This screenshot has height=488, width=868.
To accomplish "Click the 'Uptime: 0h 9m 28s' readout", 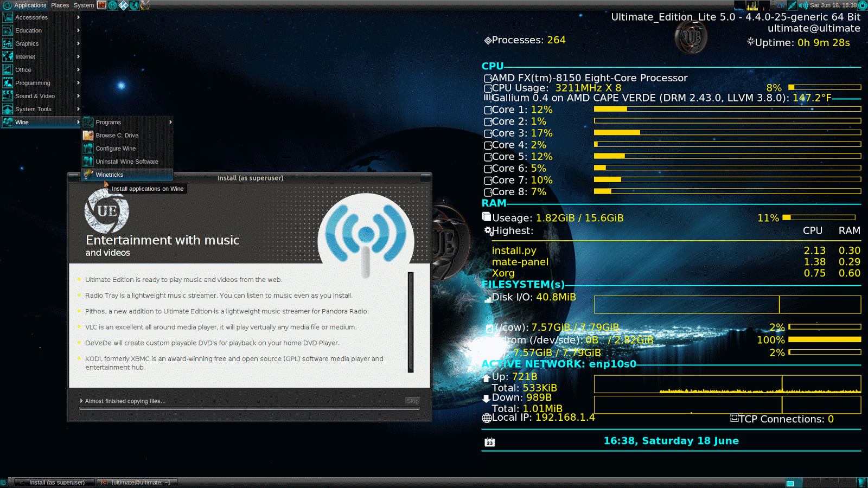I will pyautogui.click(x=799, y=42).
